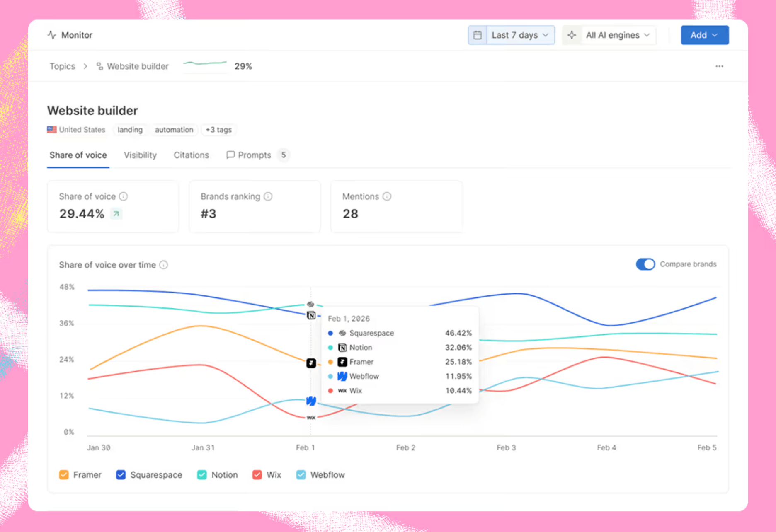Click the Wix marker on the chart line
The width and height of the screenshot is (776, 532).
point(311,418)
